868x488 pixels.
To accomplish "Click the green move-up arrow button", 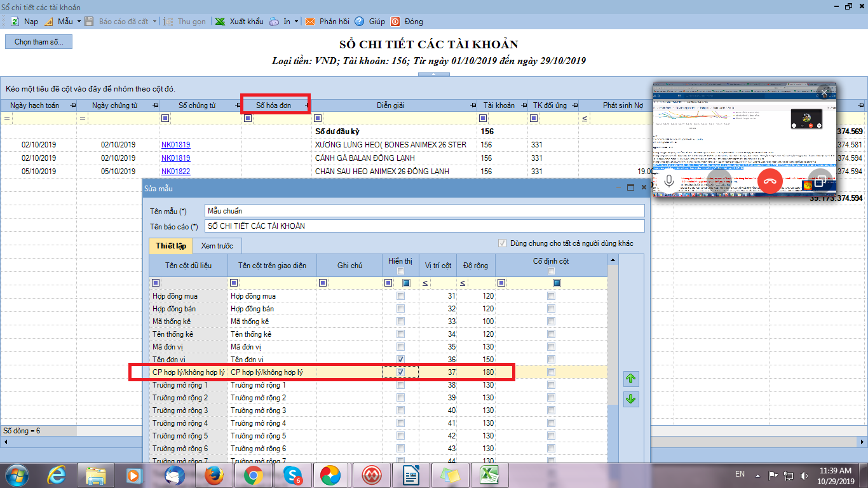I will pyautogui.click(x=630, y=379).
